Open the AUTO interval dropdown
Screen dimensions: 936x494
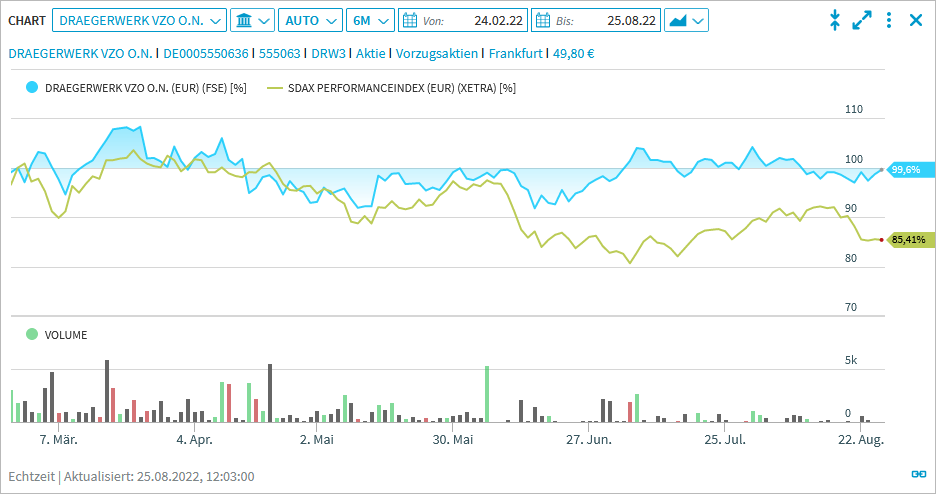[x=309, y=20]
